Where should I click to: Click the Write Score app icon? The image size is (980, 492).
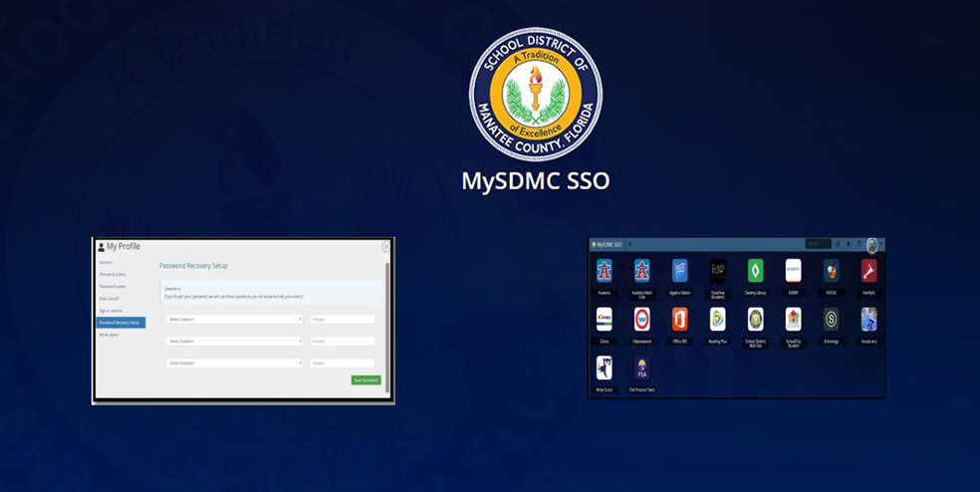(604, 368)
